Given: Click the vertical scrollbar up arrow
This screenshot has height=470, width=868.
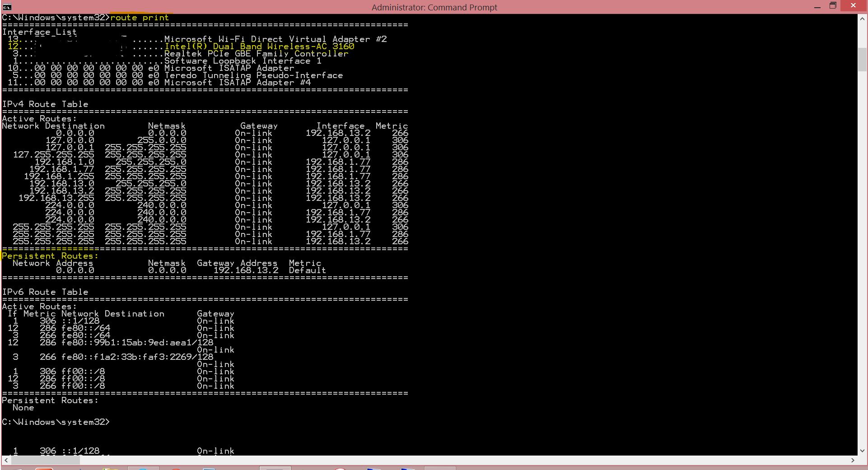Looking at the screenshot, I should [862, 19].
